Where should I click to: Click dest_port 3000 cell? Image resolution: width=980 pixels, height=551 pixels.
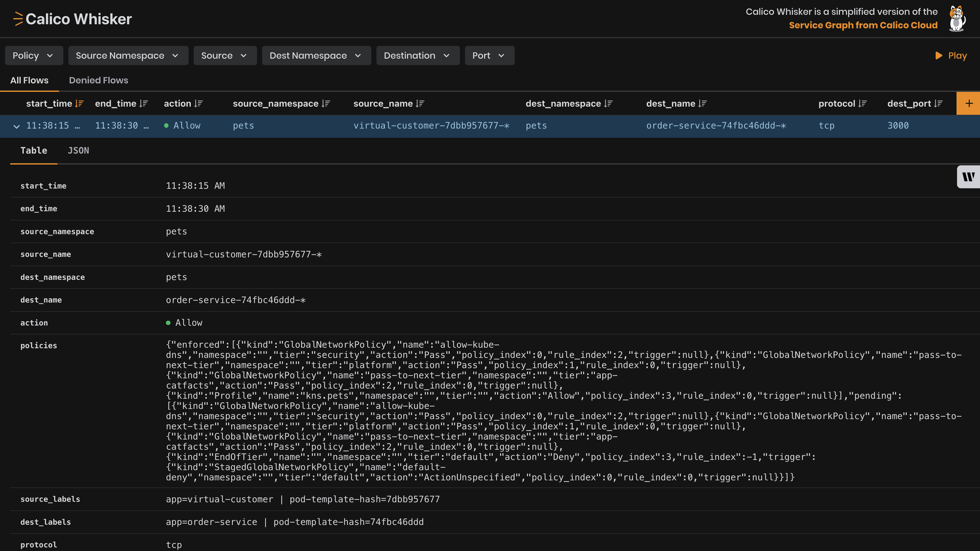[x=898, y=126]
